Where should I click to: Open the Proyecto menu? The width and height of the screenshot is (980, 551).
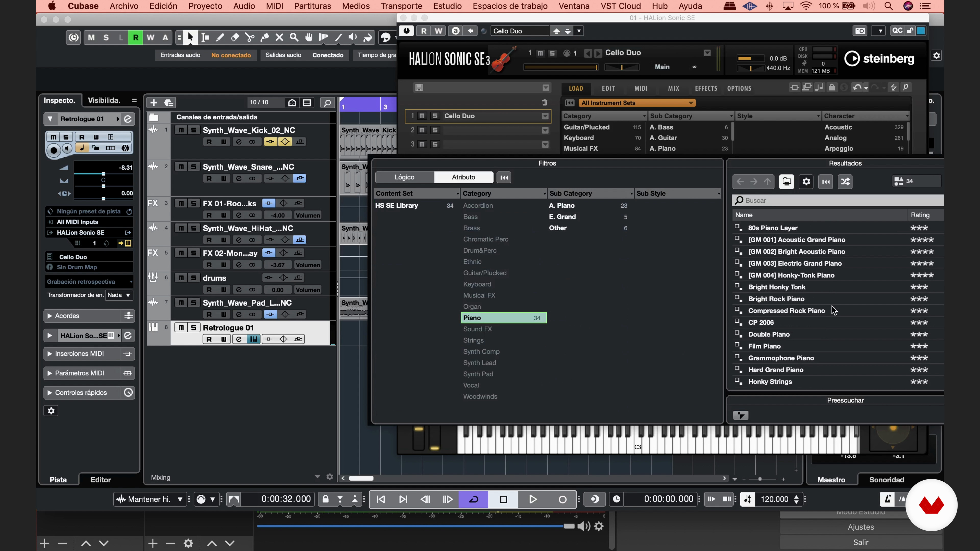(205, 6)
